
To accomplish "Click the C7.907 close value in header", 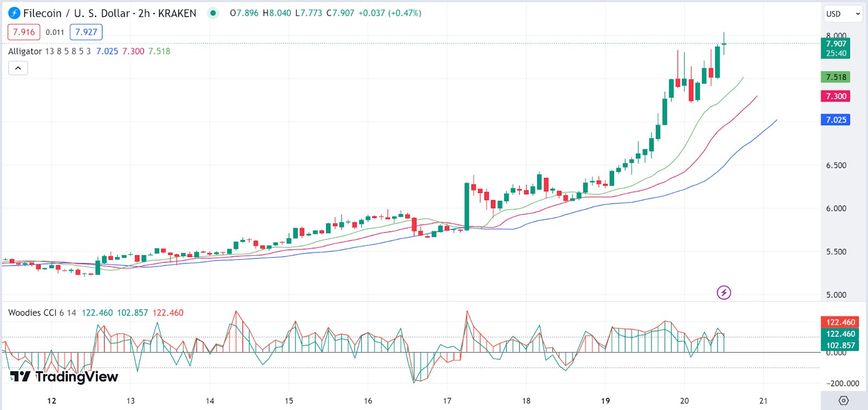I will click(x=340, y=13).
